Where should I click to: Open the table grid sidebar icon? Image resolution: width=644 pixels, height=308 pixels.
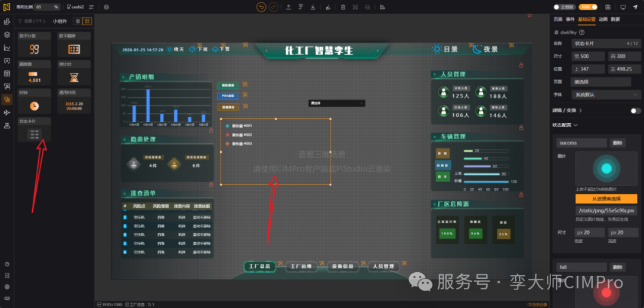[x=7, y=73]
